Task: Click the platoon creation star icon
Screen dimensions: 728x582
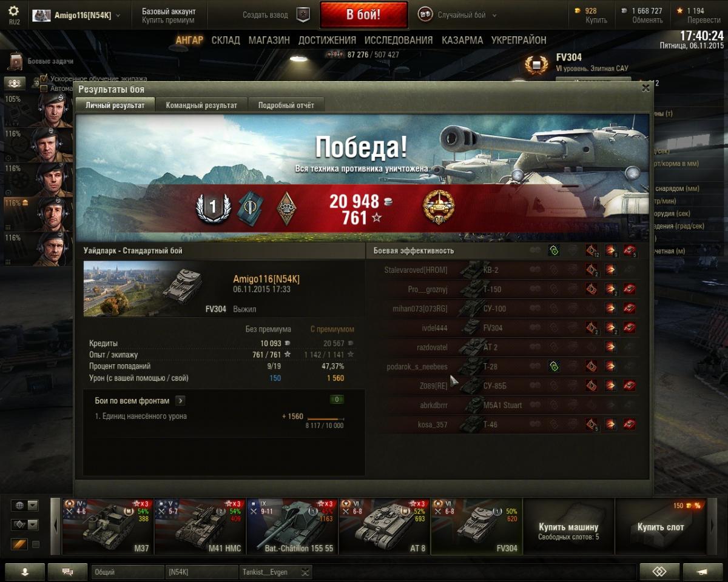Action: coord(303,15)
